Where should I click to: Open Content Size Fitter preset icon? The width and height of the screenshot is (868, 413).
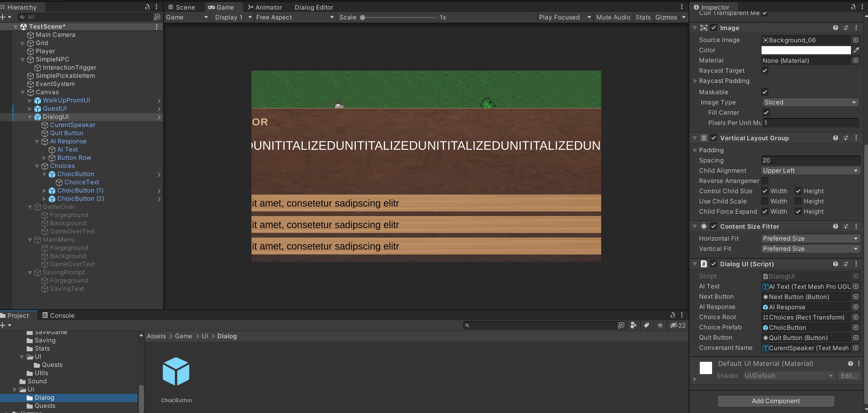(846, 226)
